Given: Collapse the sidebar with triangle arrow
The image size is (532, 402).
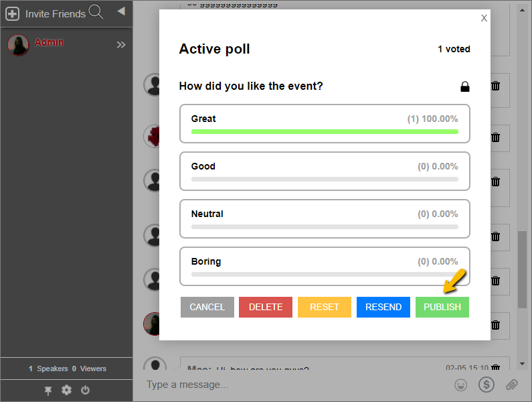Looking at the screenshot, I should [x=120, y=11].
